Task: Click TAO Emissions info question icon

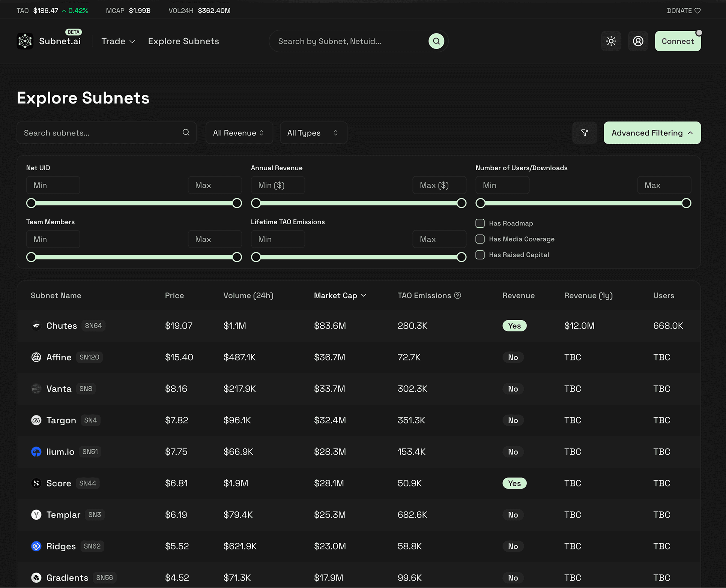Action: point(457,295)
